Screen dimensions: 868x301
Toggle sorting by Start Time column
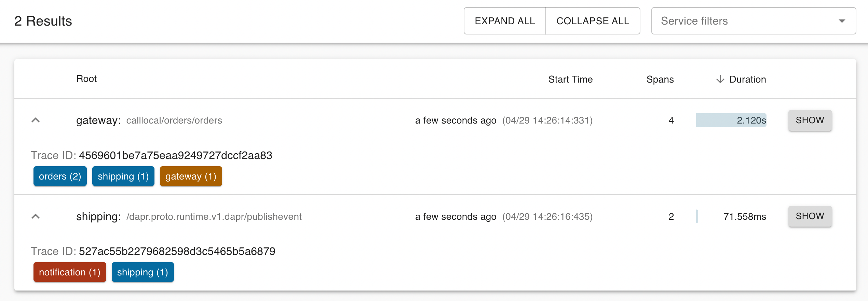[x=570, y=79]
